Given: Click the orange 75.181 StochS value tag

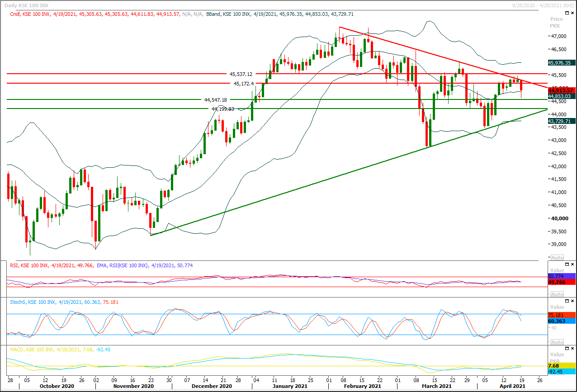Looking at the screenshot, I should click(x=561, y=315).
